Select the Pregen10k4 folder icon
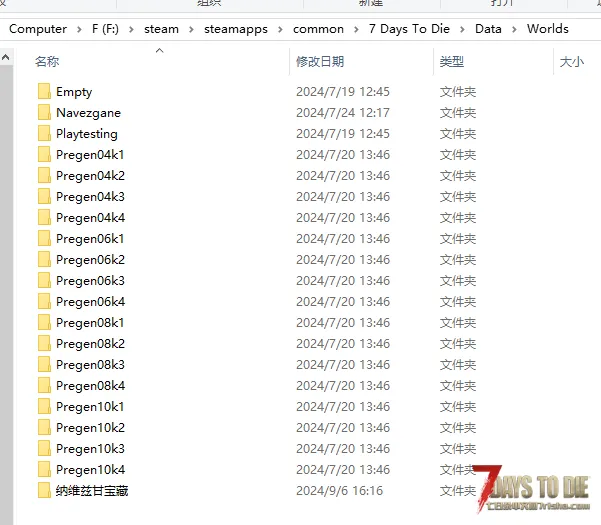This screenshot has width=601, height=525. point(44,469)
